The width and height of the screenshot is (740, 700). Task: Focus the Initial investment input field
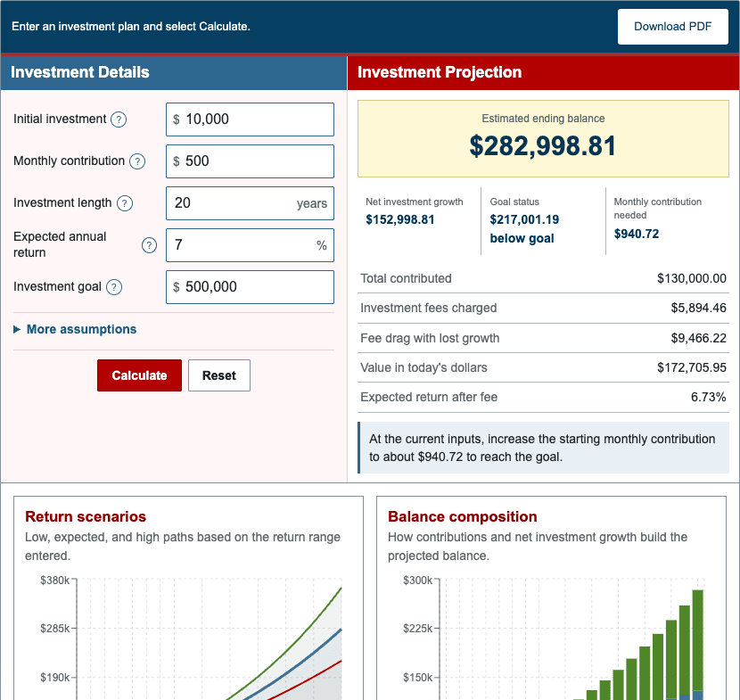[x=250, y=119]
